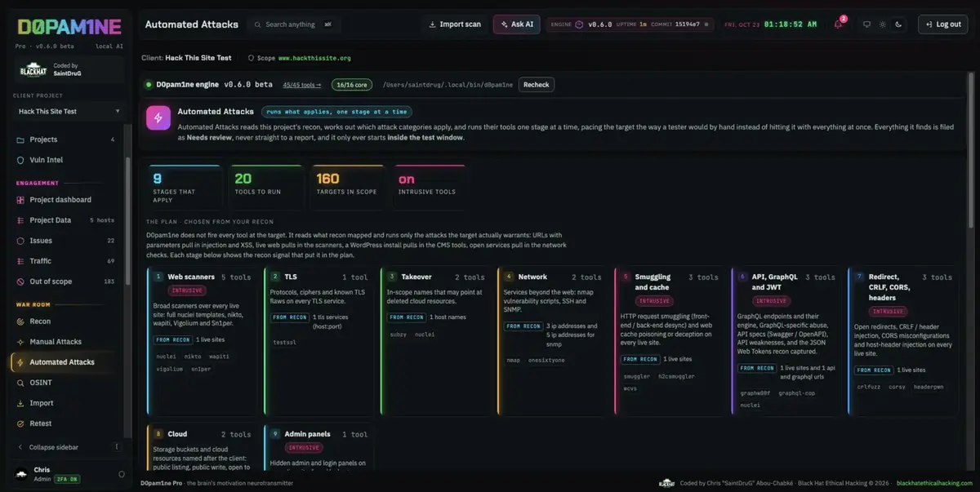Open the client project dropdown
Screen dimensions: 980x492
(x=69, y=111)
